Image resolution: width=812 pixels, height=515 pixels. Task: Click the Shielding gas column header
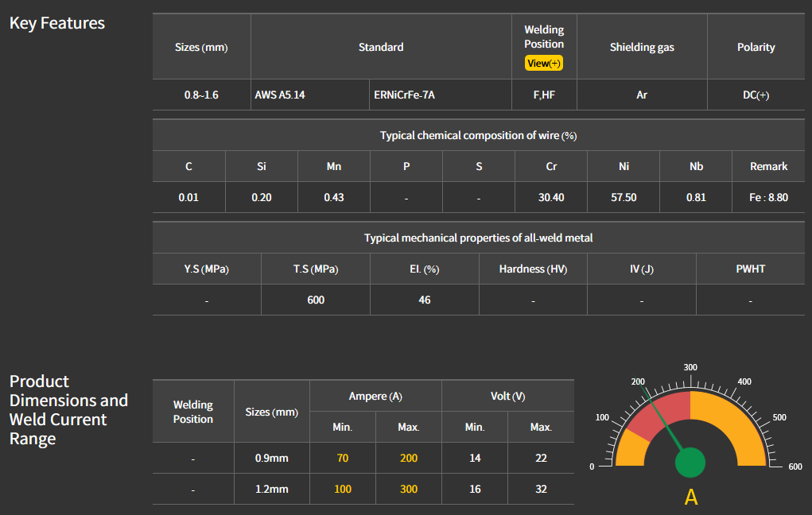[642, 47]
